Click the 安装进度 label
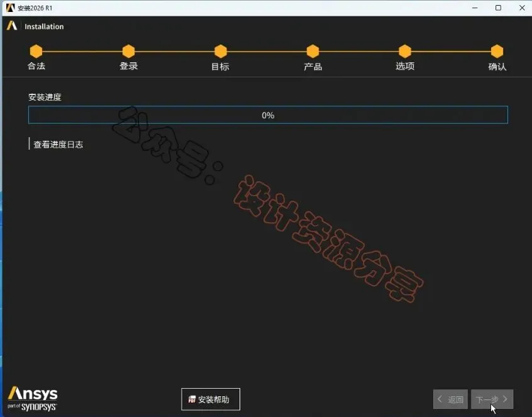The width and height of the screenshot is (532, 417). tap(45, 97)
